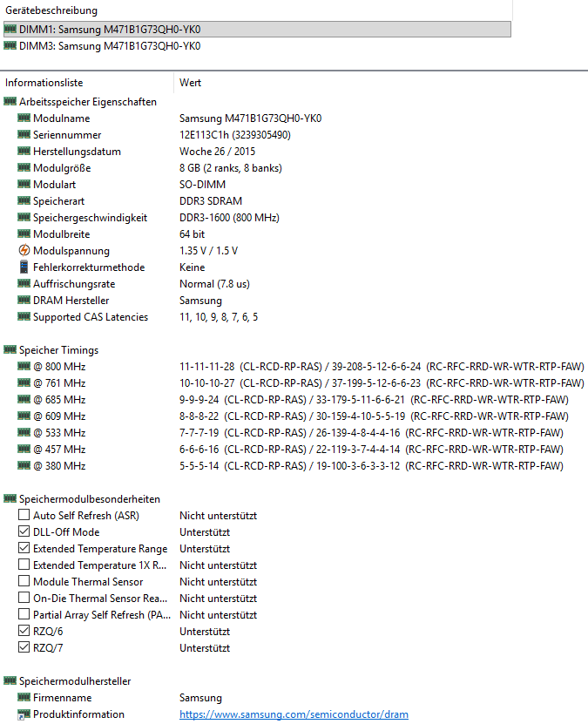Click the @ 761 MHz timing icon
The width and height of the screenshot is (588, 724).
click(x=24, y=383)
